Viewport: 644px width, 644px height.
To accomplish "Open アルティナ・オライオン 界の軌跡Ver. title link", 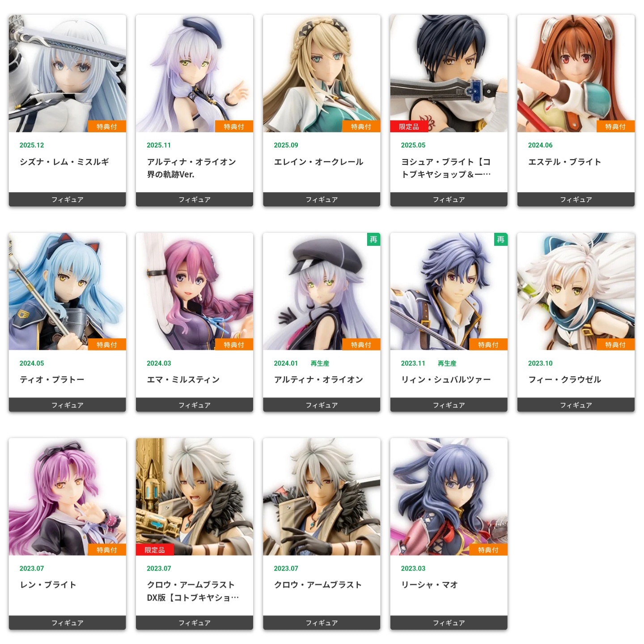I will click(x=191, y=168).
